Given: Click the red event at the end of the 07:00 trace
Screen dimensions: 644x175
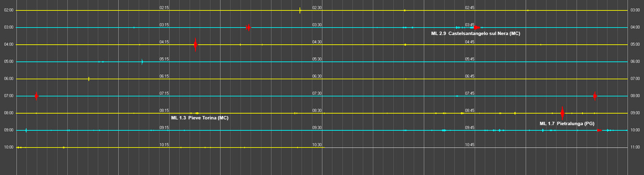Looking at the screenshot, I should coord(595,96).
